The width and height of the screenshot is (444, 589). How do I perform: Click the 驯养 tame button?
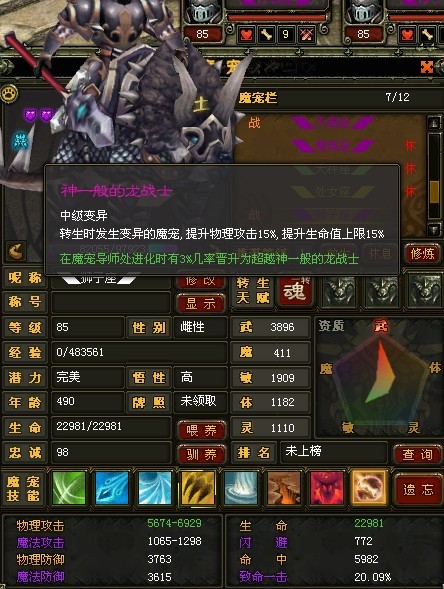(x=202, y=455)
